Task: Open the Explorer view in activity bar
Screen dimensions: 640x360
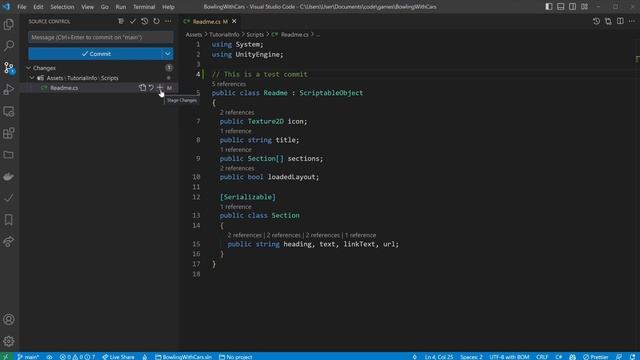Action: click(9, 24)
